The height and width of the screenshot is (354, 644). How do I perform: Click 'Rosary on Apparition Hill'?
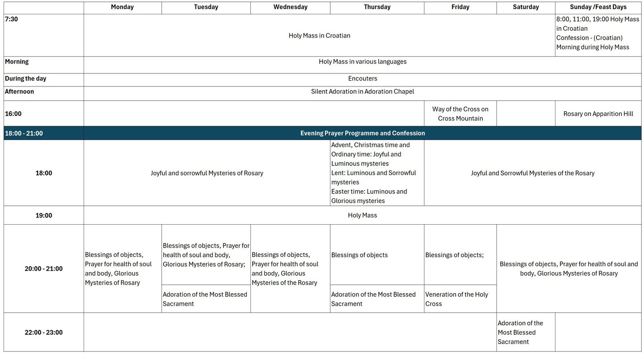pyautogui.click(x=598, y=114)
